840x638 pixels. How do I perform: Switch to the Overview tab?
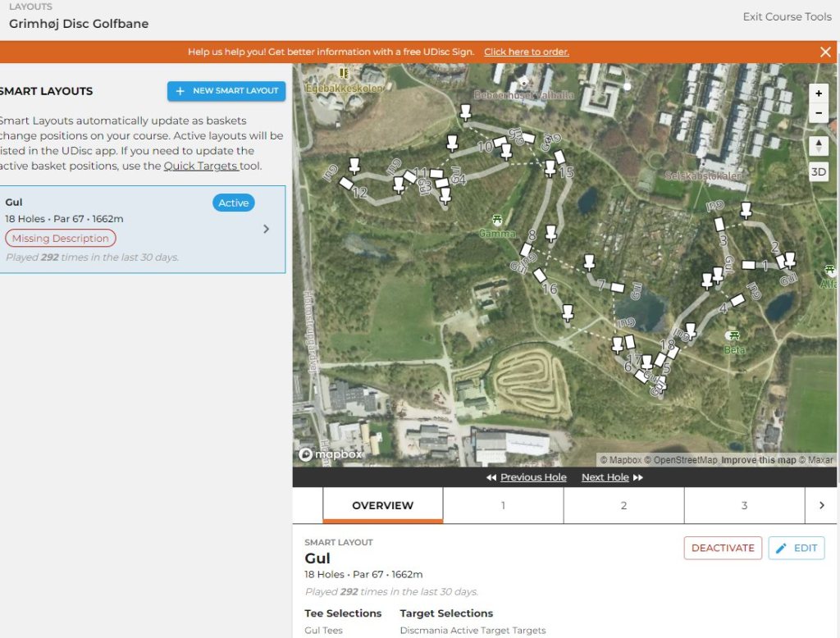(382, 505)
